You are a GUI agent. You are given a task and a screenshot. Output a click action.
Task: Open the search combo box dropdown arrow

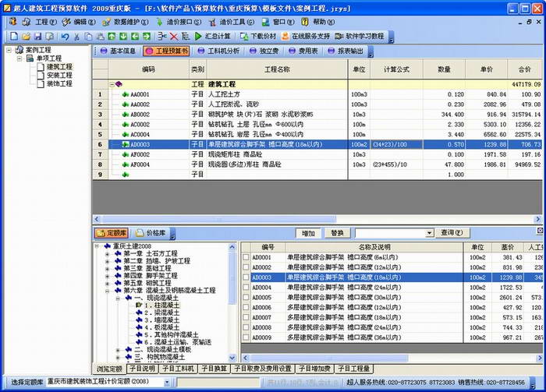tap(429, 233)
